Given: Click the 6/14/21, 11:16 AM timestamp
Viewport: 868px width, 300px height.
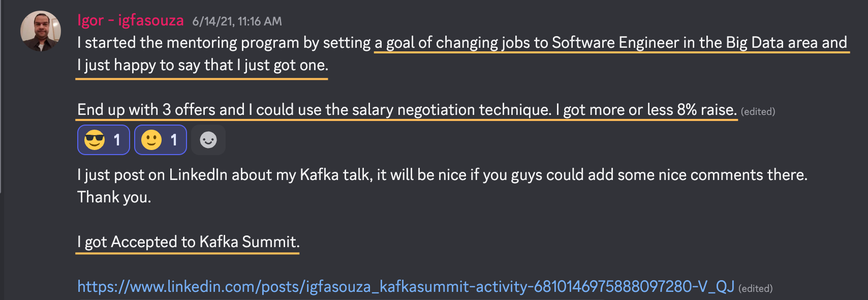Looking at the screenshot, I should point(237,21).
